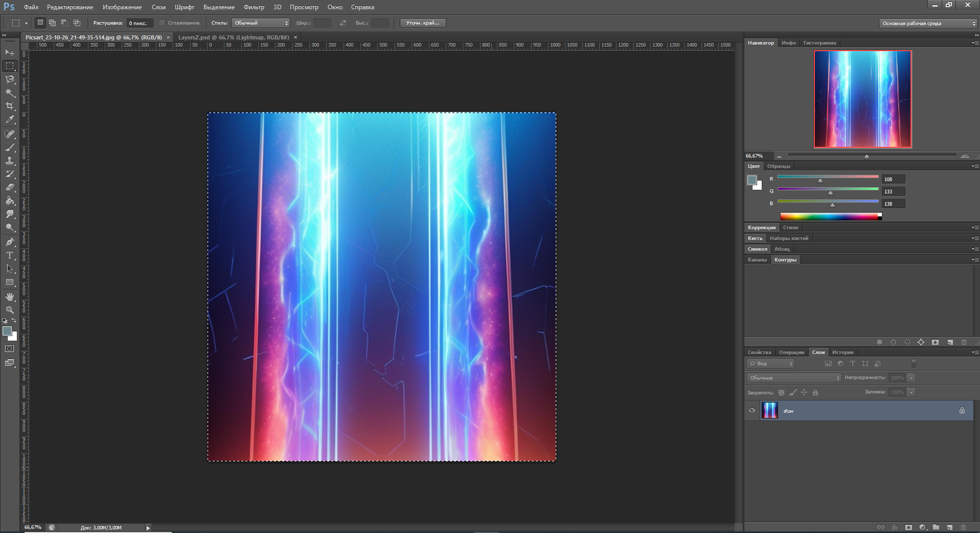Select the Brush tool
Viewport: 980px width, 533px height.
click(10, 147)
